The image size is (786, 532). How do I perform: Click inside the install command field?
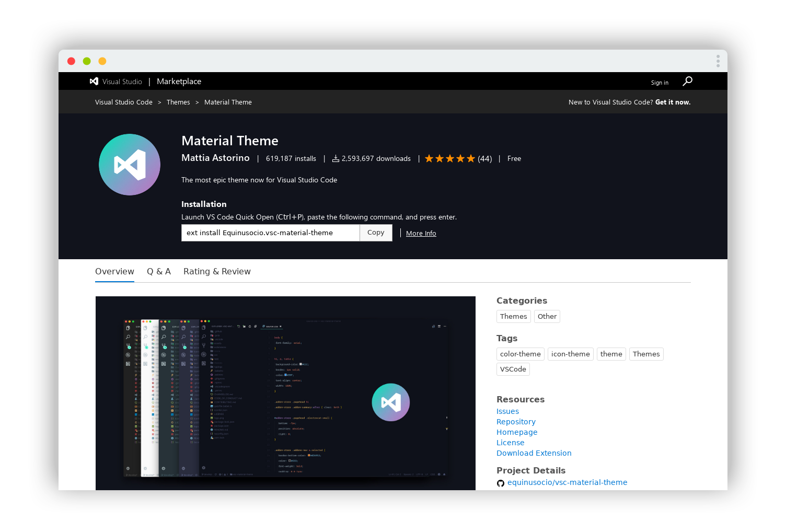point(270,232)
